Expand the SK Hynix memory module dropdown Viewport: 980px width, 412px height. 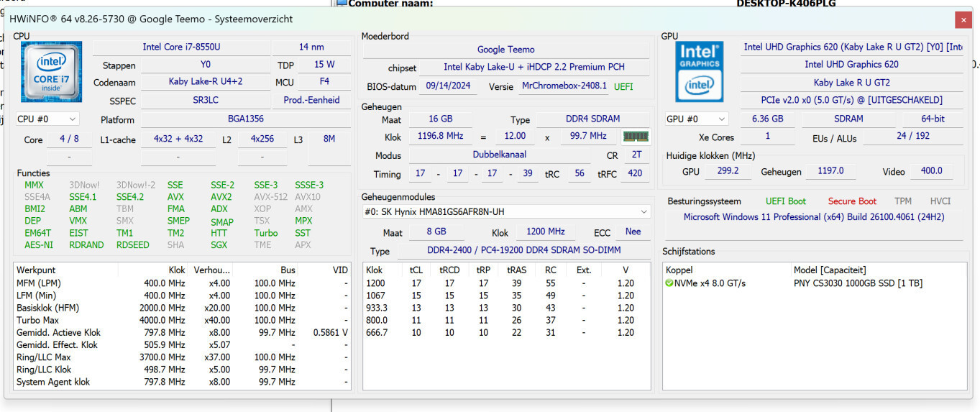point(507,212)
